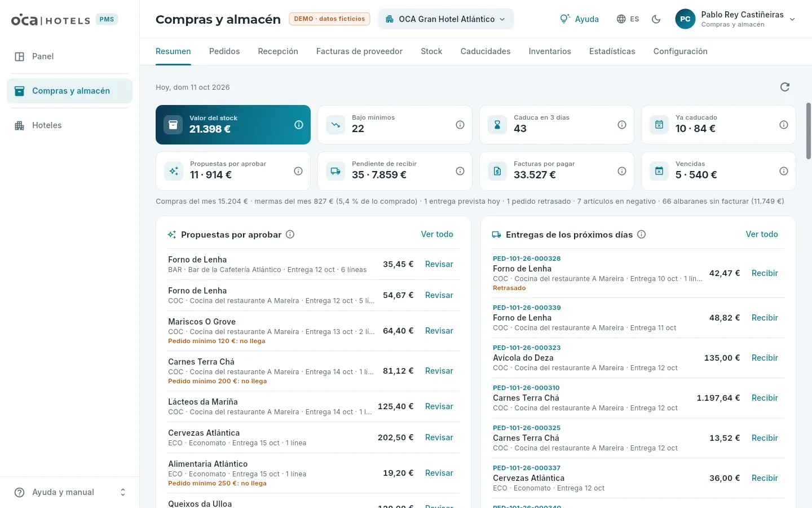Click Revisar for Lácteos da Mariña proposal
This screenshot has width=812, height=508.
pos(439,406)
